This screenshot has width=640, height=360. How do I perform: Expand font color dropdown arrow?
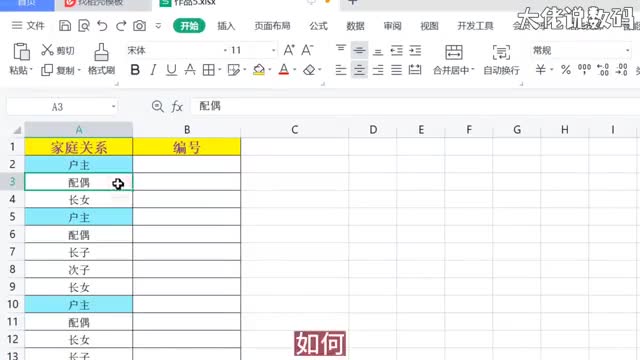295,70
